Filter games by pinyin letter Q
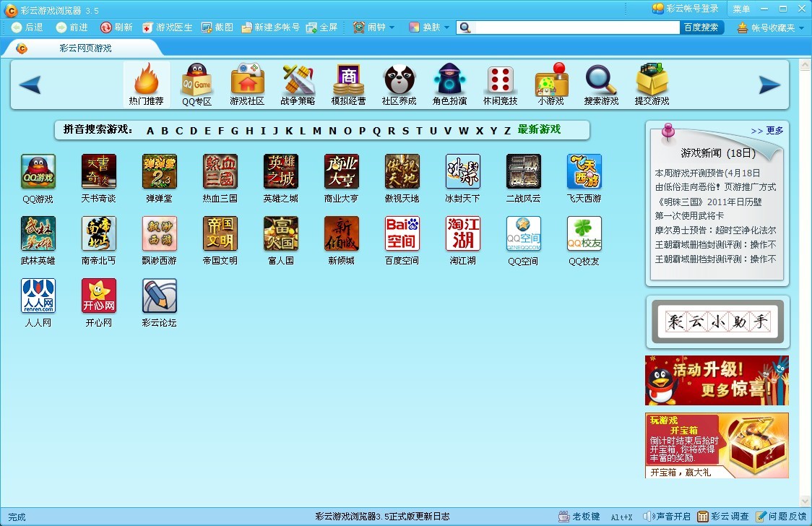 click(x=376, y=131)
